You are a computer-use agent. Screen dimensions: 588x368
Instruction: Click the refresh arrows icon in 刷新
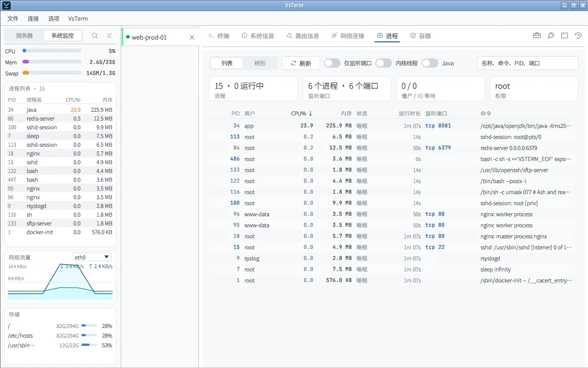tap(294, 63)
